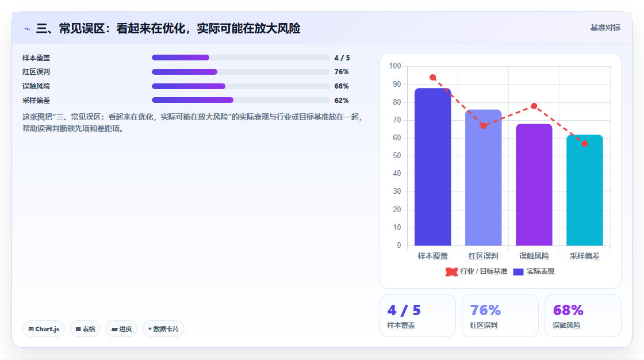This screenshot has height=360, width=644.
Task: Click the 进度 tag chip
Action: [121, 329]
